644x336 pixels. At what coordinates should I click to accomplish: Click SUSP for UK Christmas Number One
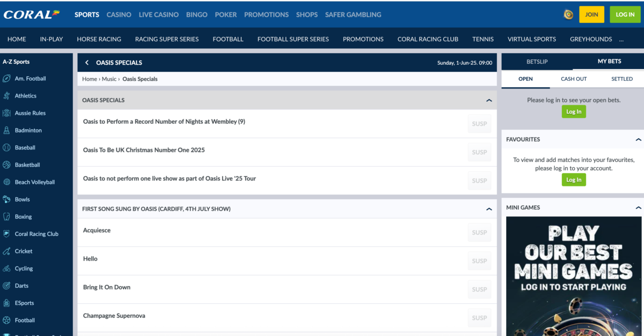click(479, 152)
